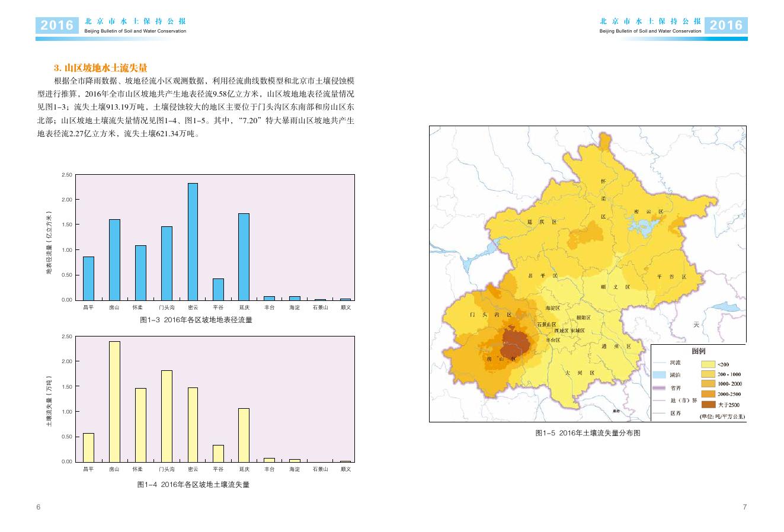The height and width of the screenshot is (532, 784).
Task: Pick the 2000-2500 orange legend swatch
Action: coord(708,394)
